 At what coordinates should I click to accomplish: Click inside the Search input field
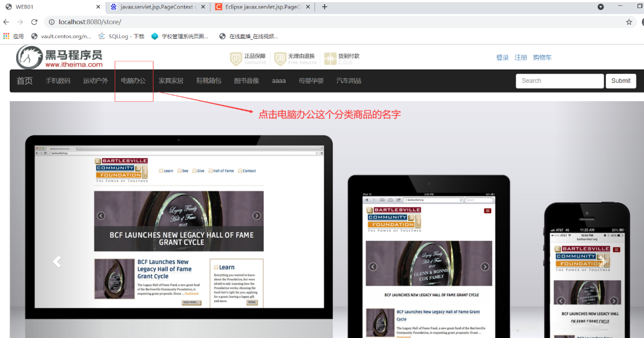click(560, 80)
